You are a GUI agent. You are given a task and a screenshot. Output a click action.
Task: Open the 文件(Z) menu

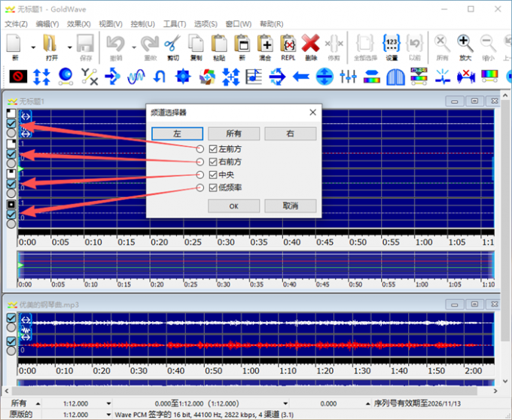[16, 24]
